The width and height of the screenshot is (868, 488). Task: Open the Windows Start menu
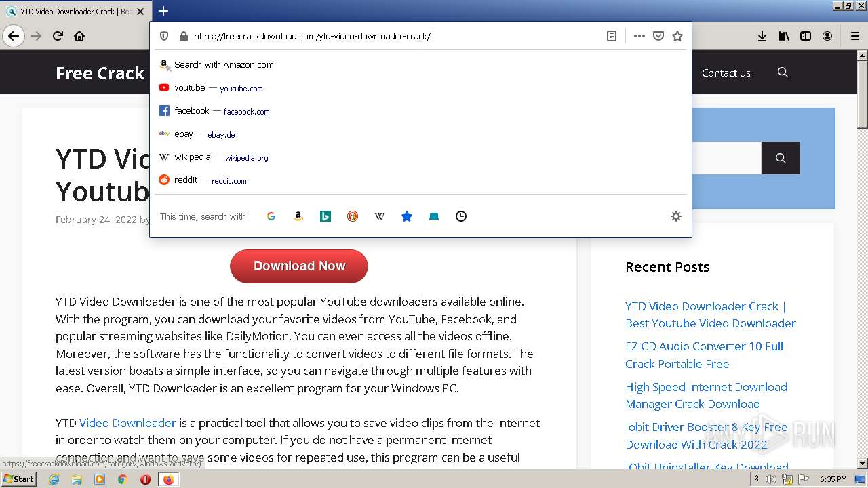pyautogui.click(x=18, y=479)
